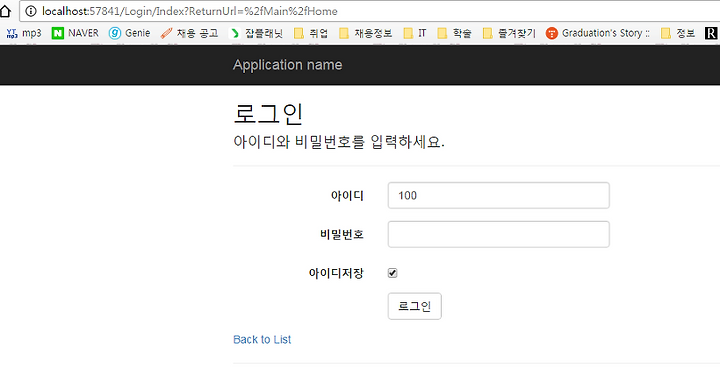Follow the Back to List link

pos(262,339)
